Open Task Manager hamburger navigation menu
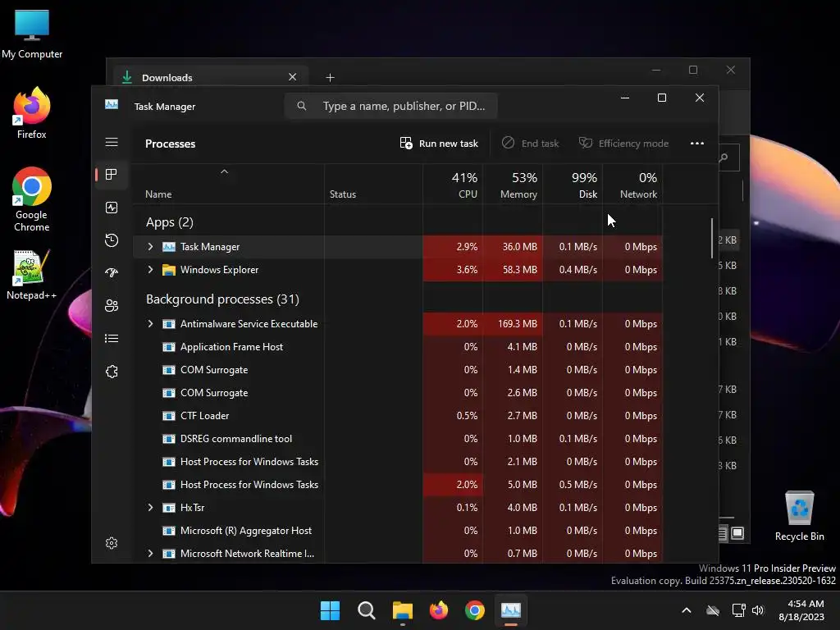Image resolution: width=840 pixels, height=630 pixels. point(112,142)
